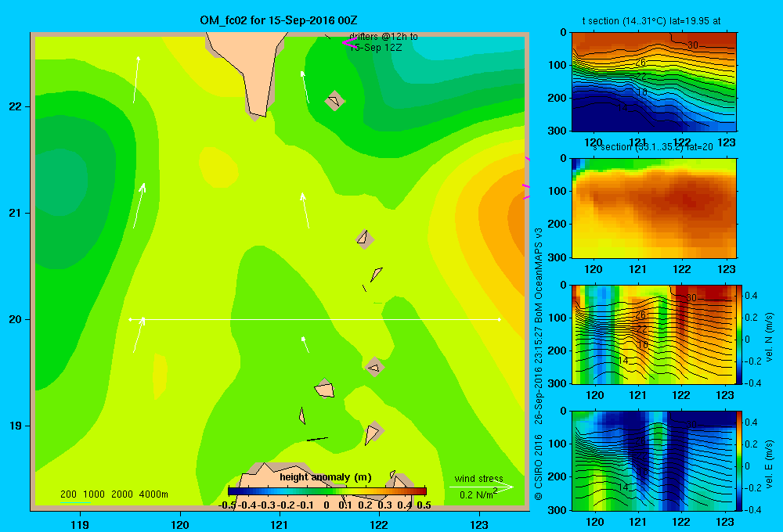
Task: Click the '0.2 N/m2' wind stress value
Action: 478,494
